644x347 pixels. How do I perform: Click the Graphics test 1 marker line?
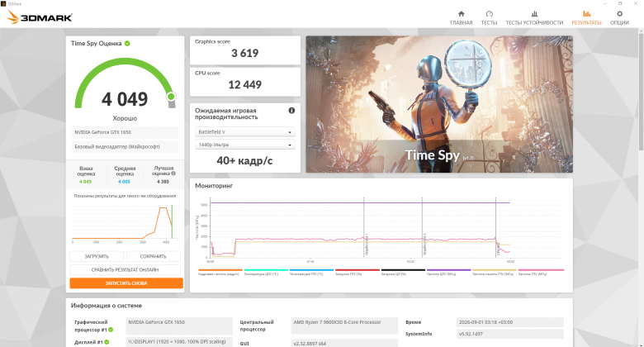(x=364, y=227)
